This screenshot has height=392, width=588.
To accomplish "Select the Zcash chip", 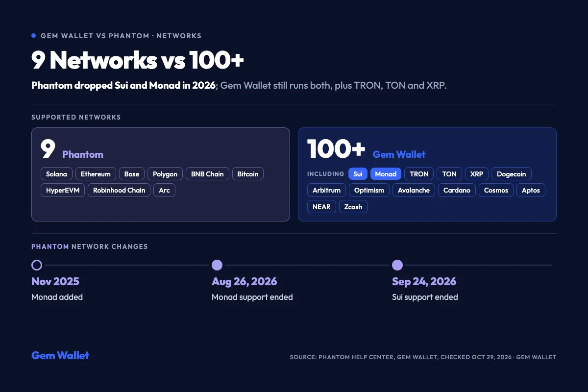I will tap(353, 207).
